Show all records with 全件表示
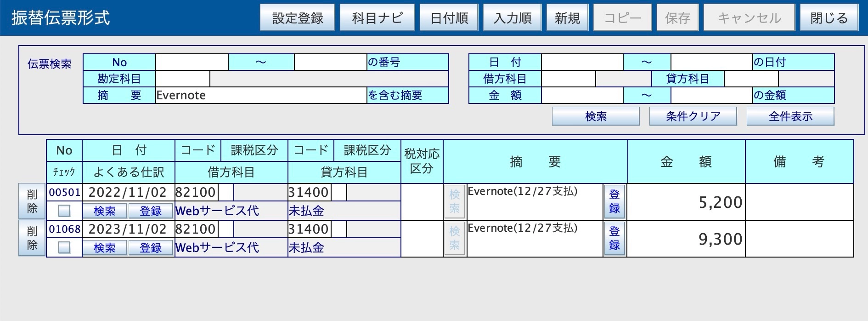This screenshot has width=868, height=321. coord(790,116)
